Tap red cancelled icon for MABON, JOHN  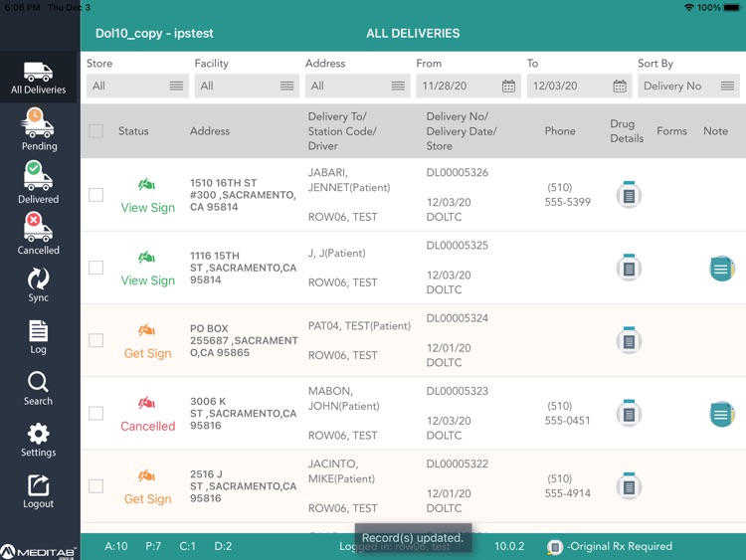(146, 403)
